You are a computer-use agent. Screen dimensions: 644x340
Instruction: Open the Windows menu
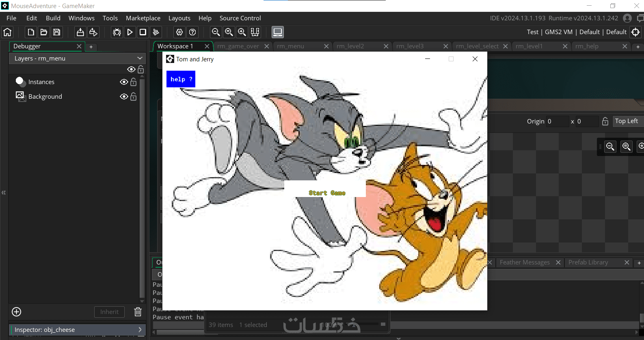[82, 18]
